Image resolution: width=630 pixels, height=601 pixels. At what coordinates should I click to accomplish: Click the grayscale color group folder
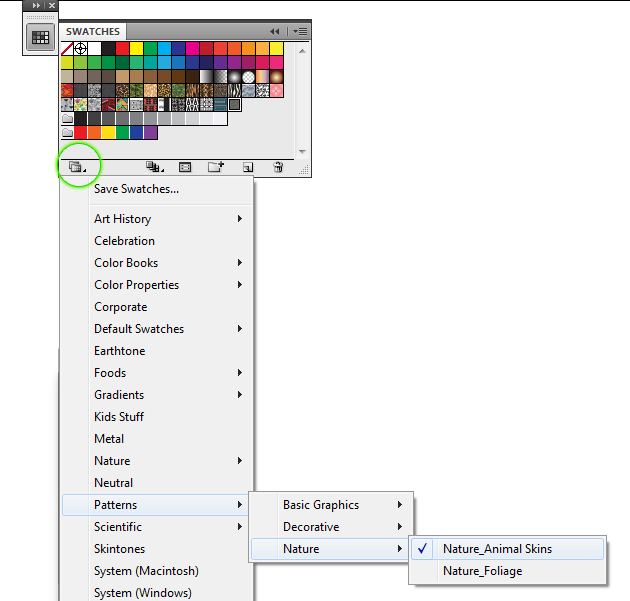[68, 119]
